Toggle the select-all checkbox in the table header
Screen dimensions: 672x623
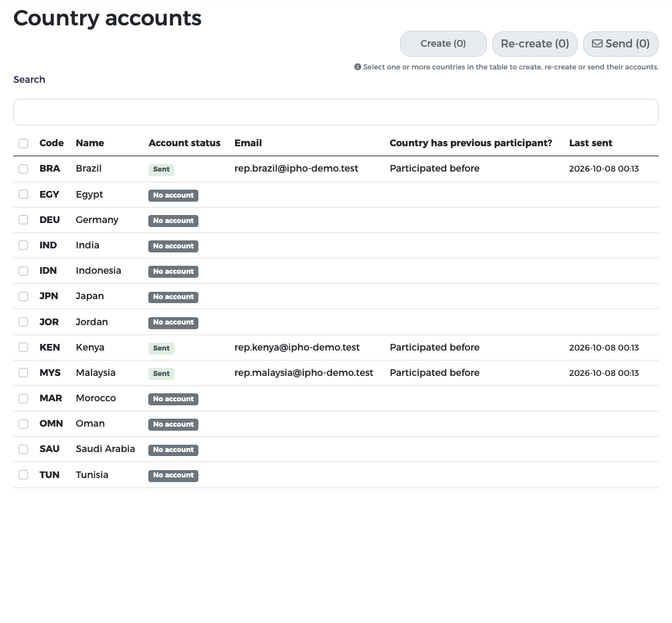tap(23, 144)
